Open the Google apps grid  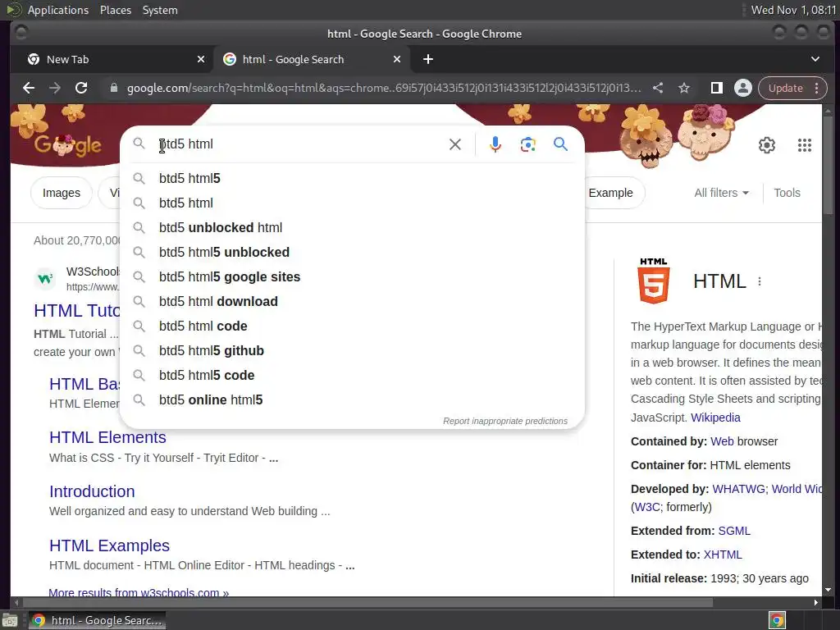coord(805,145)
